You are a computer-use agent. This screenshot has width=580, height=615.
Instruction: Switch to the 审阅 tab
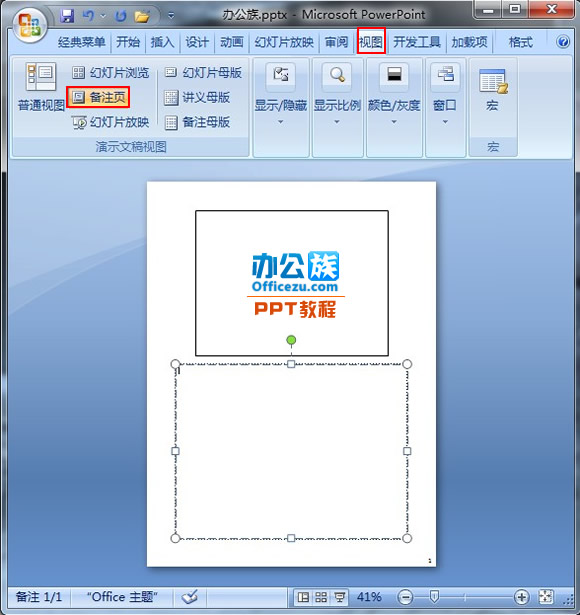(x=336, y=42)
